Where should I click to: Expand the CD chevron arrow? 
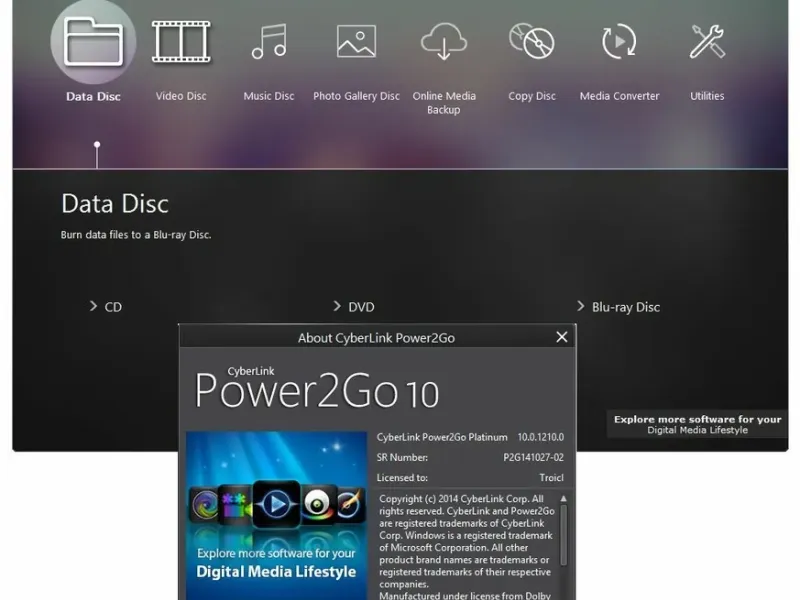(x=93, y=306)
